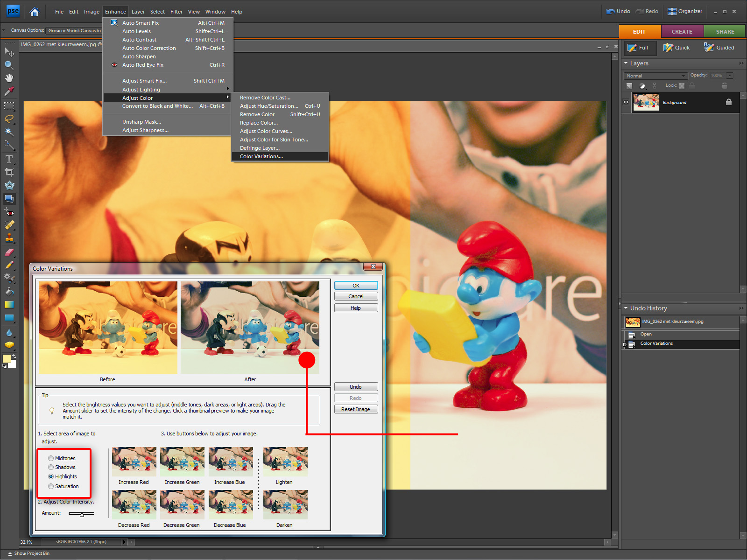The image size is (747, 560).
Task: Select the Quick Selection brush tool
Action: (9, 145)
